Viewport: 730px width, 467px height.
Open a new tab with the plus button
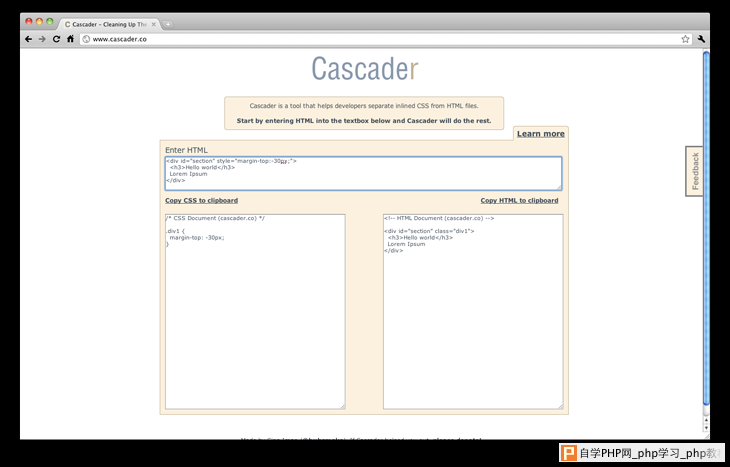(x=168, y=24)
